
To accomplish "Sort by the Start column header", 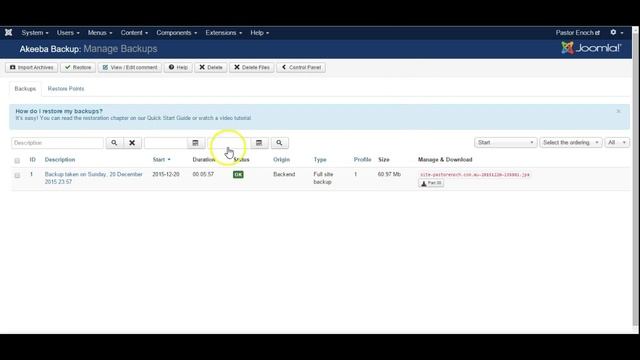I will (x=162, y=160).
